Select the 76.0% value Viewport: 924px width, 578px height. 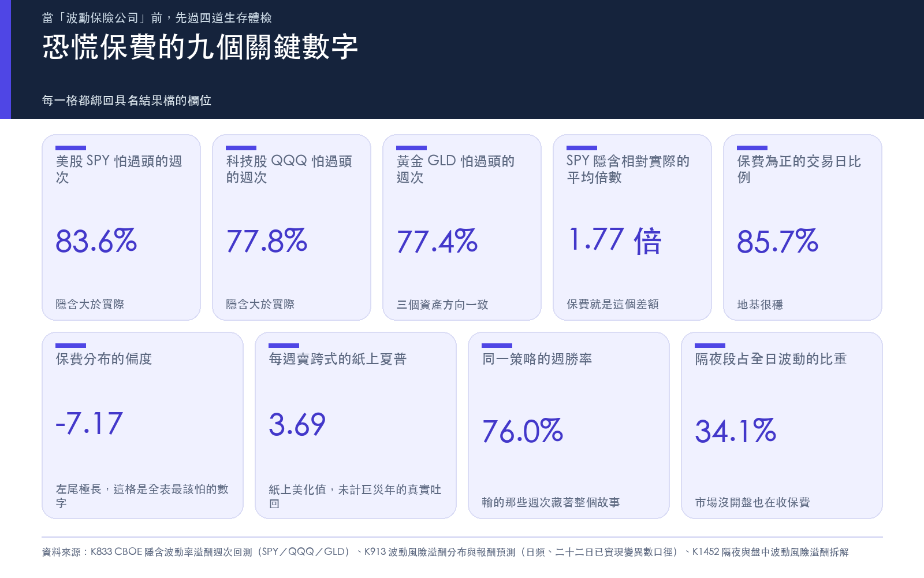click(522, 431)
